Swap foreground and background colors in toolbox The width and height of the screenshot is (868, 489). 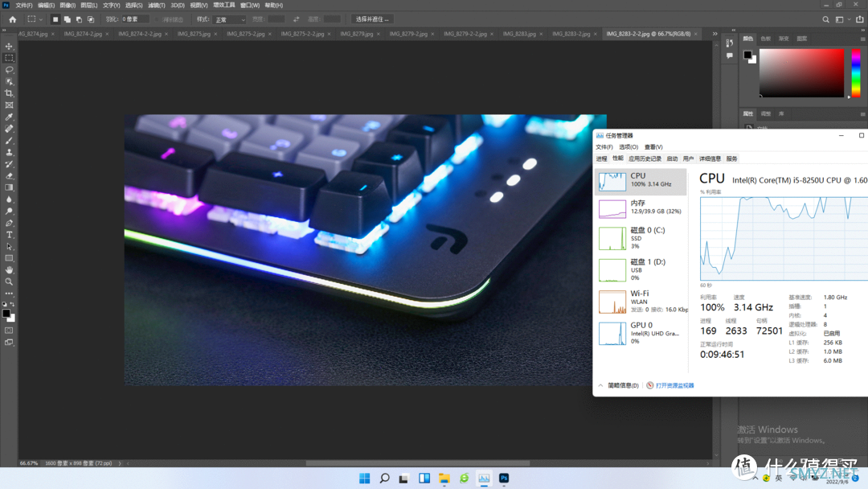(x=12, y=304)
